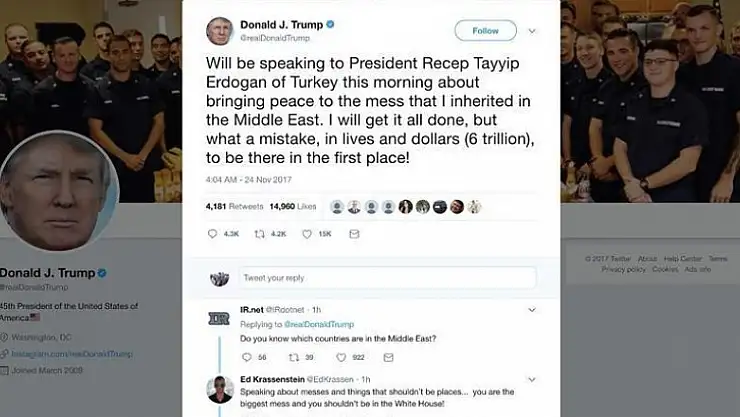The width and height of the screenshot is (740, 417).
Task: Open the 14,960 Likes list
Action: pyautogui.click(x=293, y=206)
